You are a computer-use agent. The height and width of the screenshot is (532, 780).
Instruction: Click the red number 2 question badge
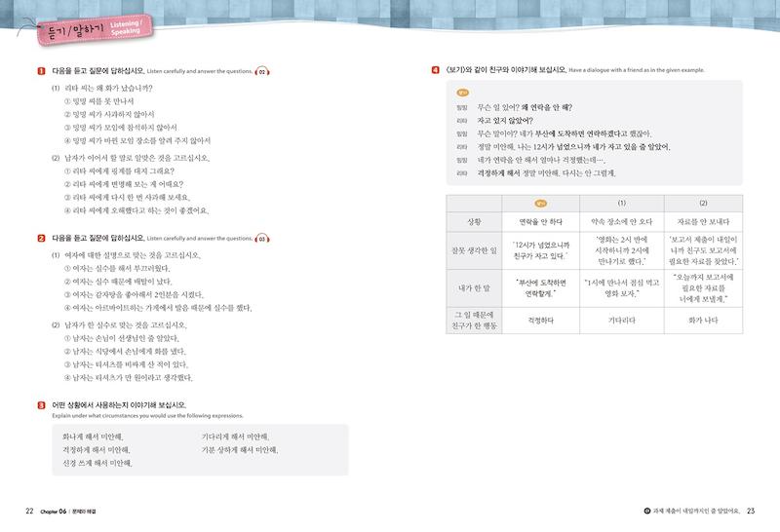tap(42, 238)
